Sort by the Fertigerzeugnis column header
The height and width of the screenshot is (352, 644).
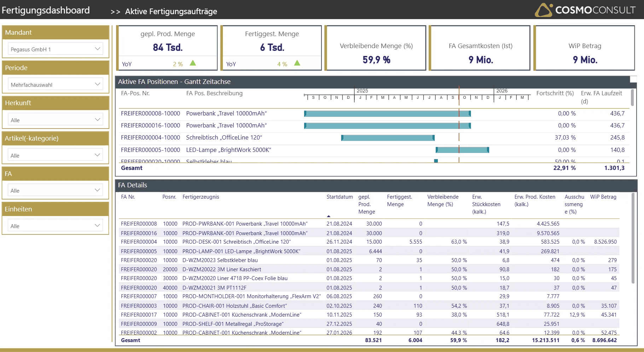coord(201,197)
